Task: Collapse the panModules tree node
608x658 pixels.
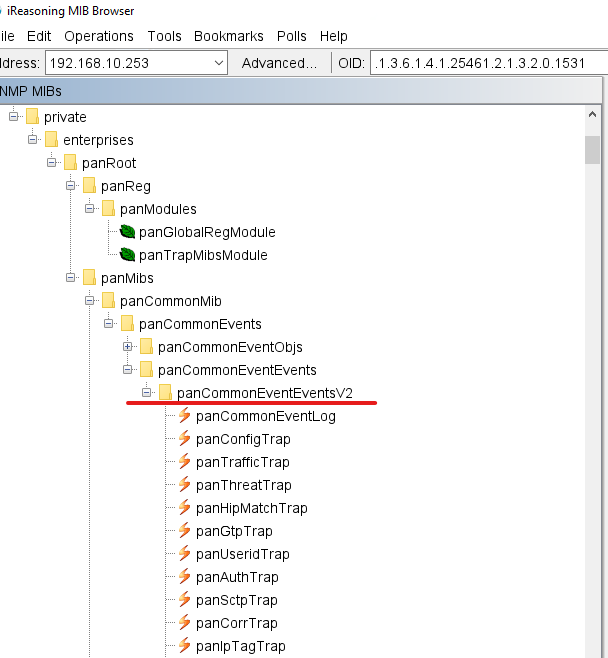Action: [89, 208]
